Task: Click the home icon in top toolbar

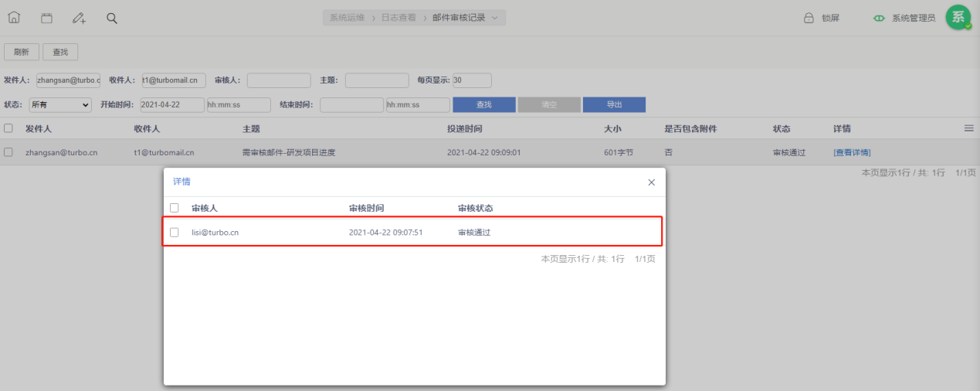Action: [x=14, y=18]
